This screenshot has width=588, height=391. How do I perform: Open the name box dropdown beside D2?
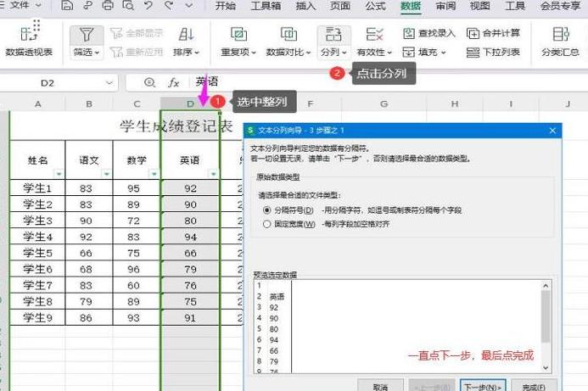[109, 83]
